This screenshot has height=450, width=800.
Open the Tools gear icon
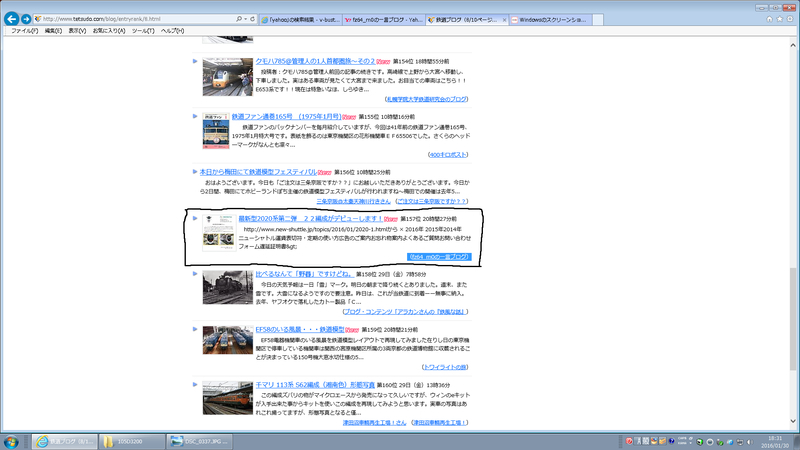click(790, 19)
